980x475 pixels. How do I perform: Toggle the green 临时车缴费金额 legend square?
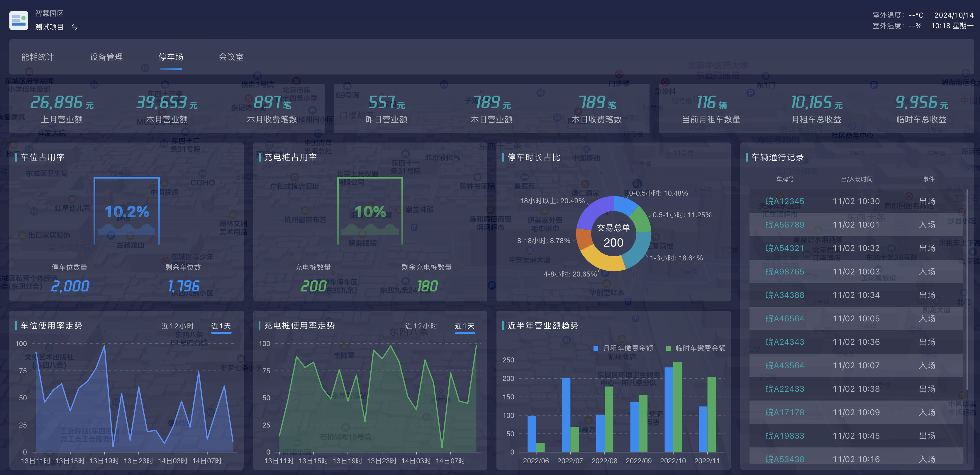(668, 348)
